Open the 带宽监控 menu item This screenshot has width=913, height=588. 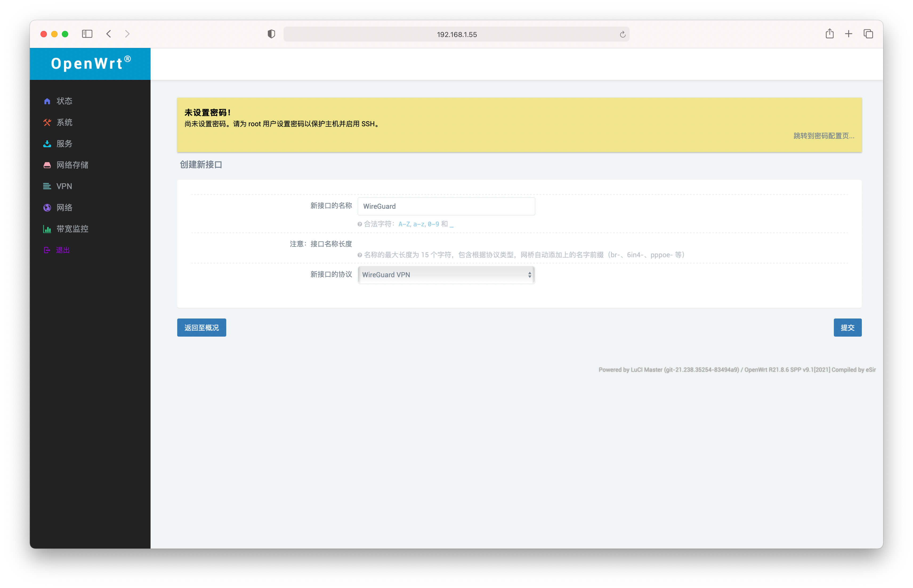click(72, 229)
